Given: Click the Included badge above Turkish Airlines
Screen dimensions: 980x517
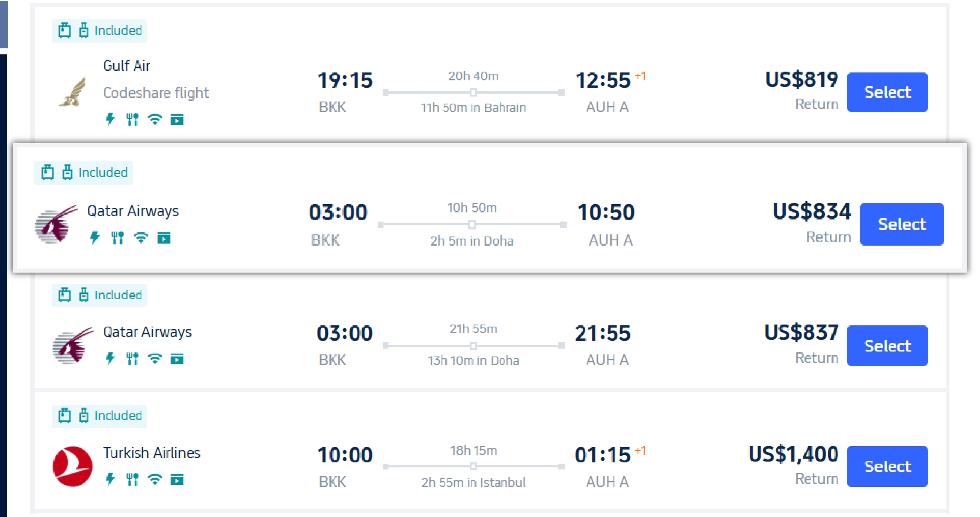Looking at the screenshot, I should [99, 415].
